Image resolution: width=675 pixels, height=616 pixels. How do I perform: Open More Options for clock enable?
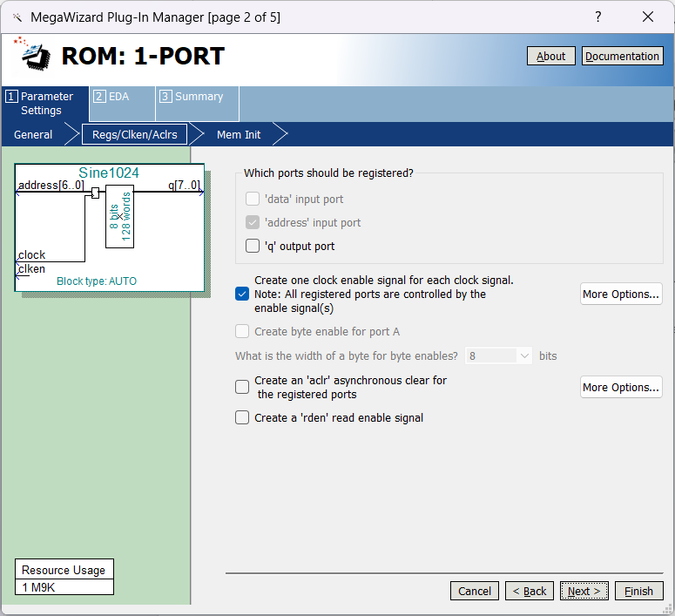tap(621, 294)
